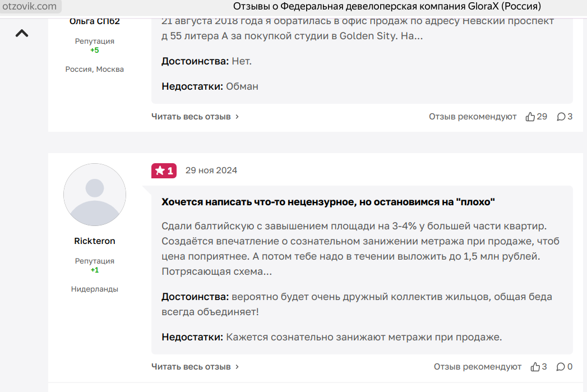Image resolution: width=587 pixels, height=392 pixels.
Task: Open comments bubble showing 0 on Rickteron's review
Action: (x=564, y=367)
